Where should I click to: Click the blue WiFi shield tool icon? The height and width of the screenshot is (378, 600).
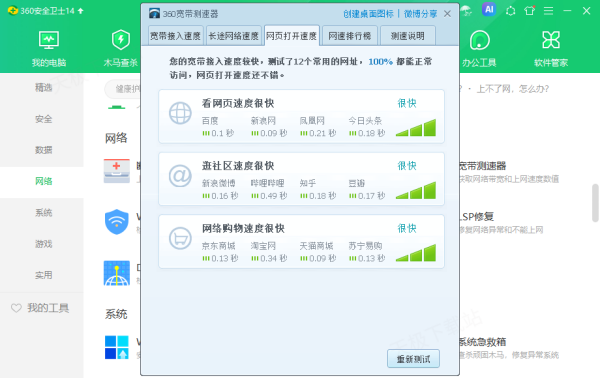tap(117, 222)
